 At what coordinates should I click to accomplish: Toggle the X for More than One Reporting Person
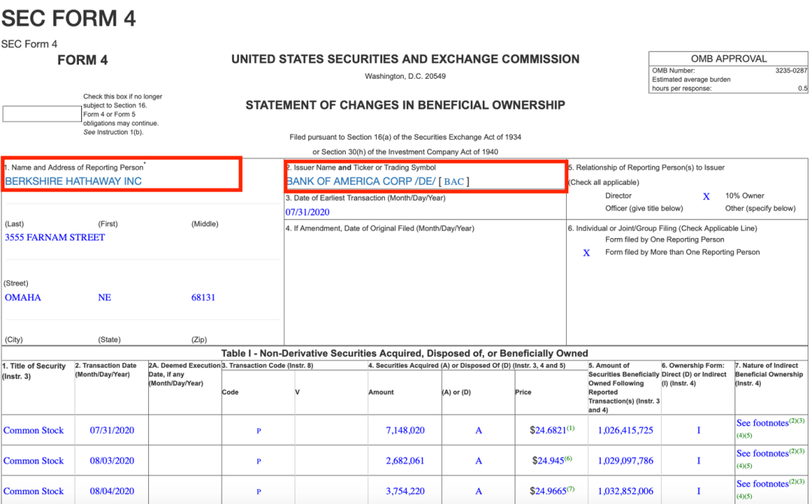click(586, 253)
